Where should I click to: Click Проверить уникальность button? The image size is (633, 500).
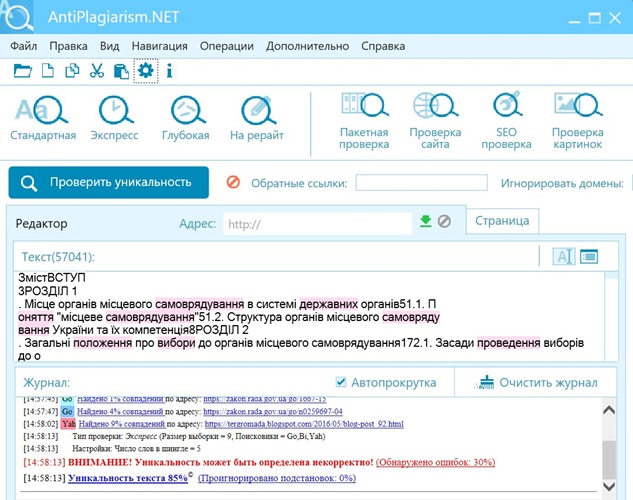pyautogui.click(x=109, y=182)
